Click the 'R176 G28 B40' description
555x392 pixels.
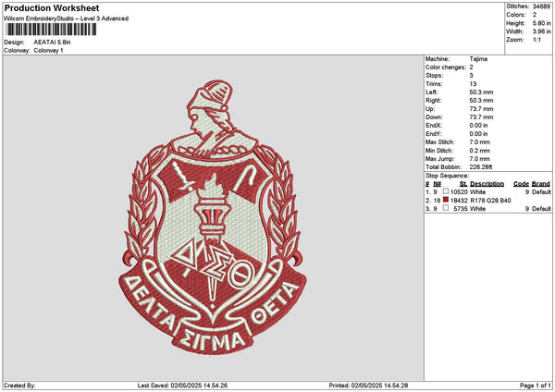coord(490,201)
